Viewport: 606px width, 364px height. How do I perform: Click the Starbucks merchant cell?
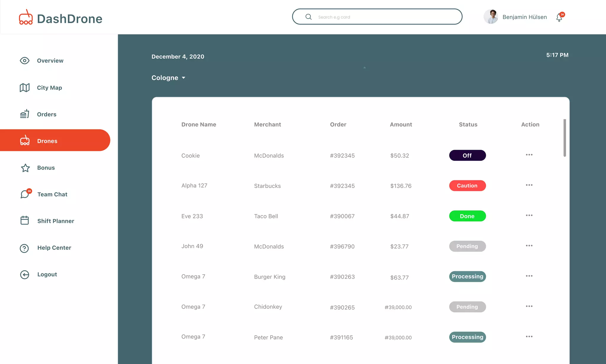267,186
